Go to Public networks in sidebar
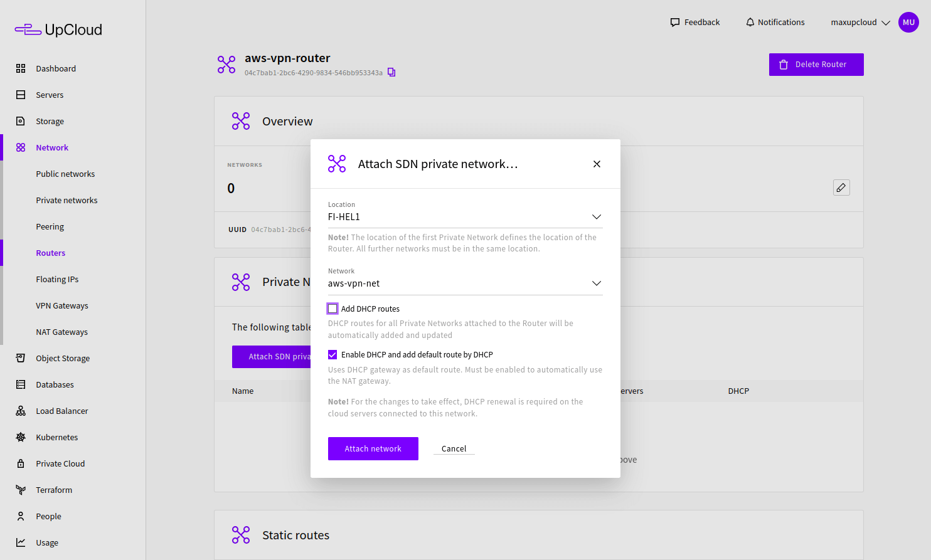Image resolution: width=931 pixels, height=560 pixels. pyautogui.click(x=65, y=174)
